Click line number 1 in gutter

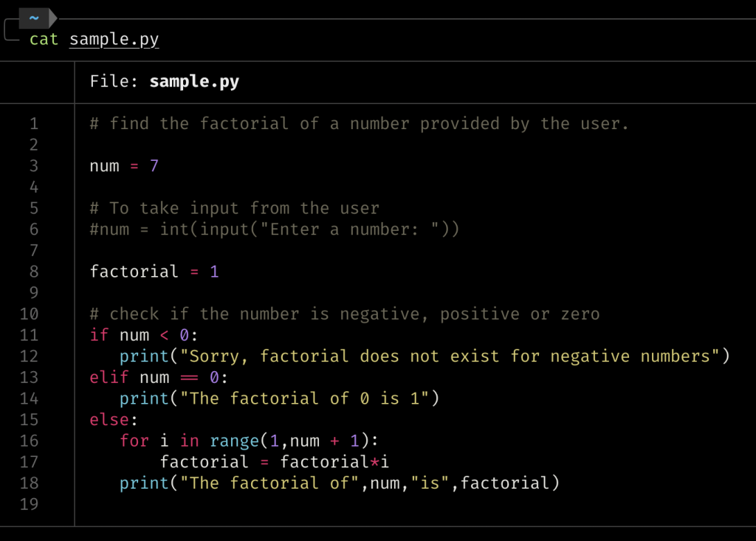point(34,124)
